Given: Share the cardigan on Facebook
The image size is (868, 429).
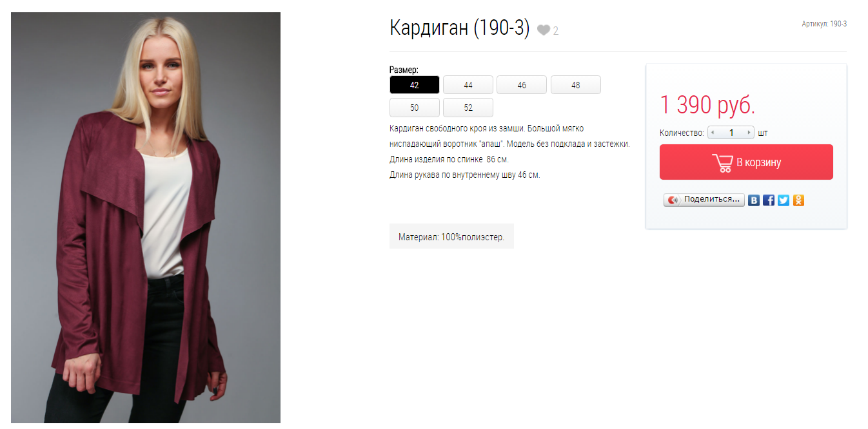Looking at the screenshot, I should pos(769,200).
